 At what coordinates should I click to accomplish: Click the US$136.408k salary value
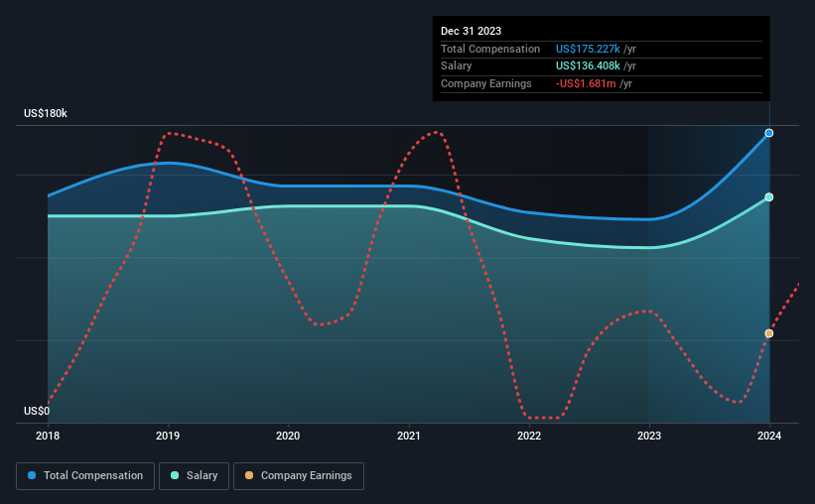(588, 66)
